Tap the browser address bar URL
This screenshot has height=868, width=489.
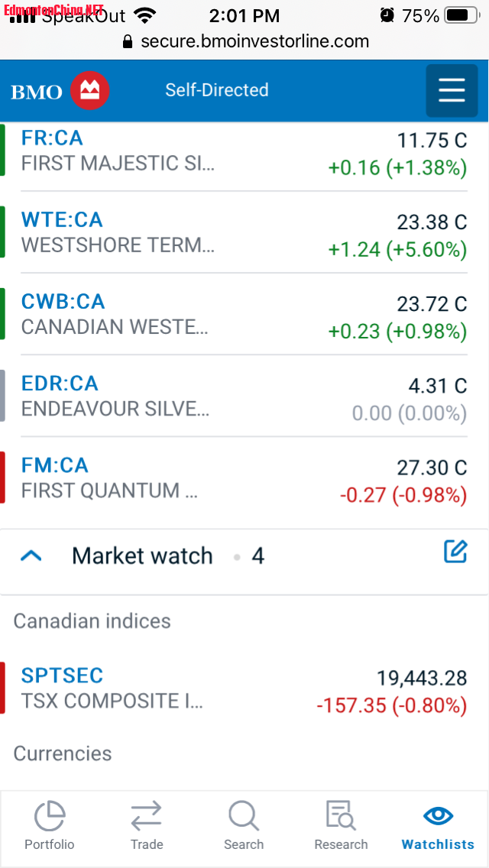point(254,41)
